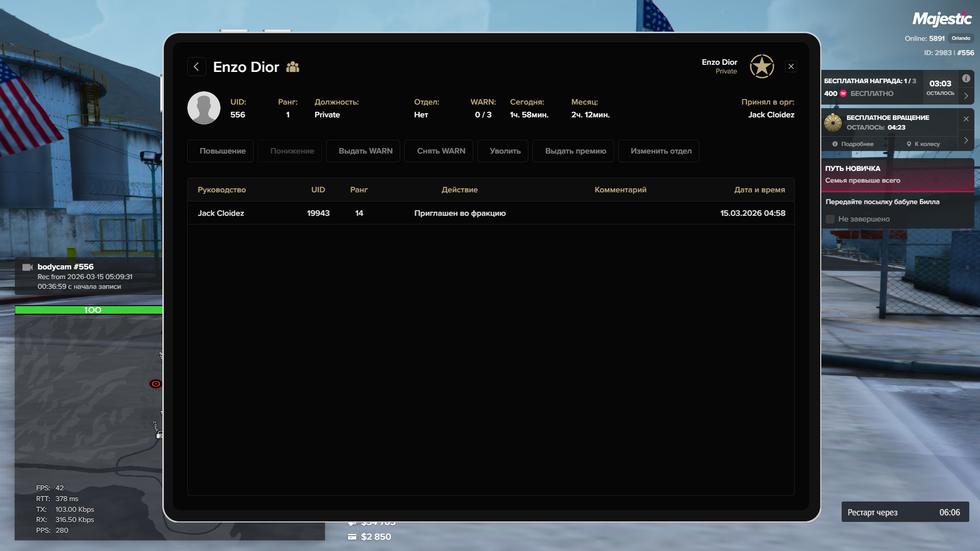980x551 pixels.
Task: Click the back arrow beside Enzo Dior
Action: (x=197, y=67)
